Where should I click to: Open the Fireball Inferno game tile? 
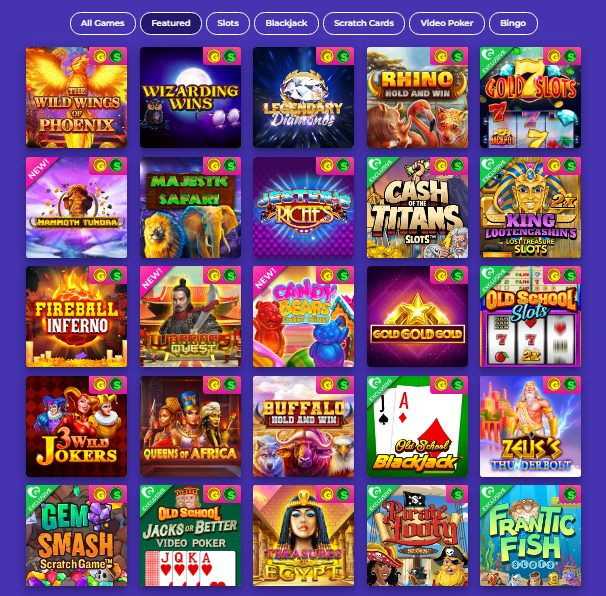(77, 317)
